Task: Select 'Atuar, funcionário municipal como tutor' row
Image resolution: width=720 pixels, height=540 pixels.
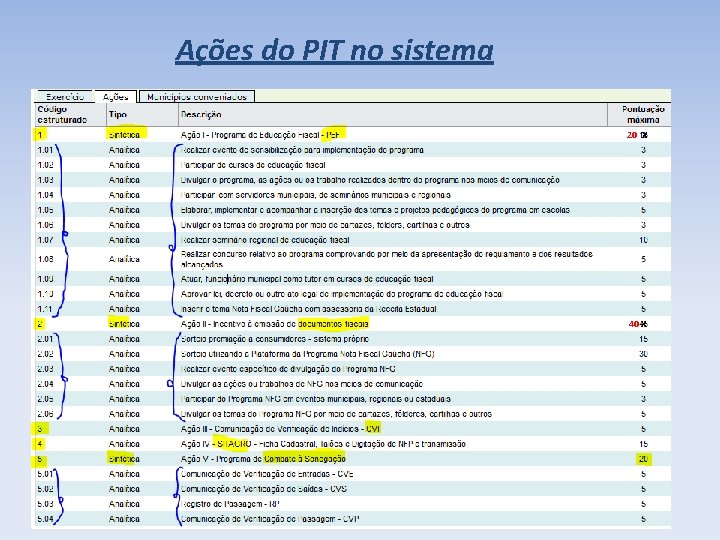Action: click(x=353, y=279)
